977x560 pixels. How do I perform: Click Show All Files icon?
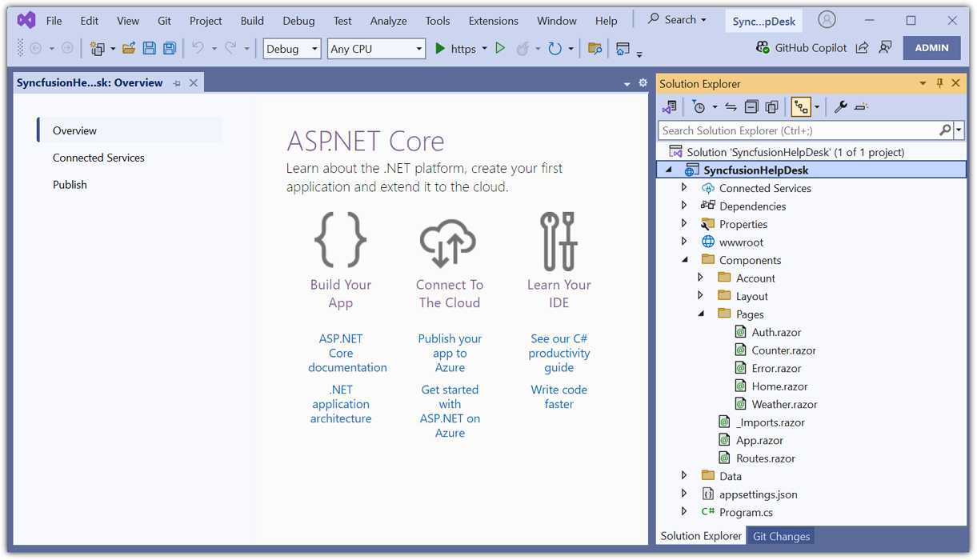click(x=771, y=106)
